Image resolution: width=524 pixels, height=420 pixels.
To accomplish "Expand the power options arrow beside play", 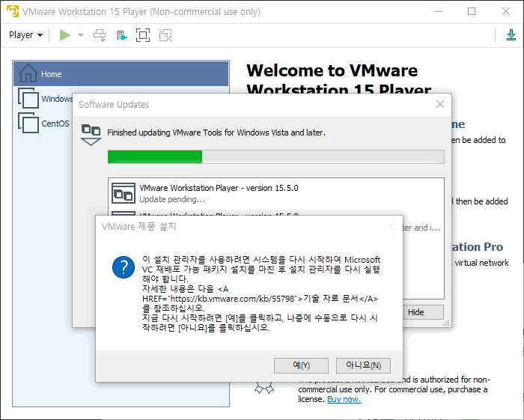I will pyautogui.click(x=81, y=35).
